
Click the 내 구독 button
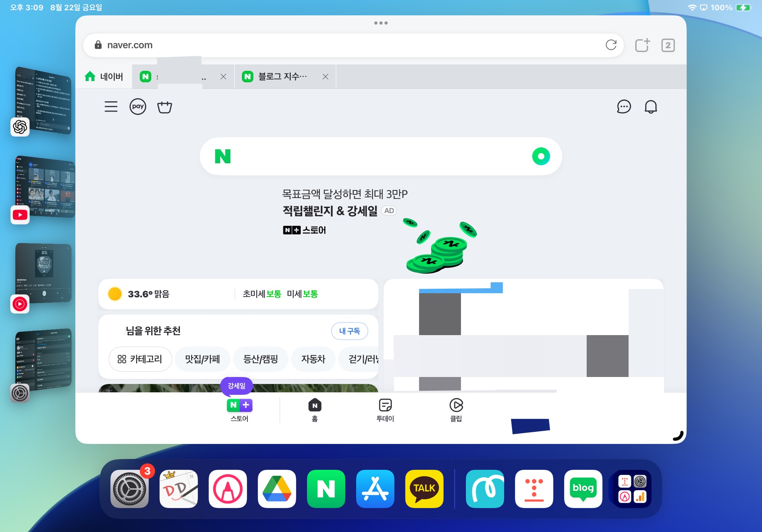point(349,331)
